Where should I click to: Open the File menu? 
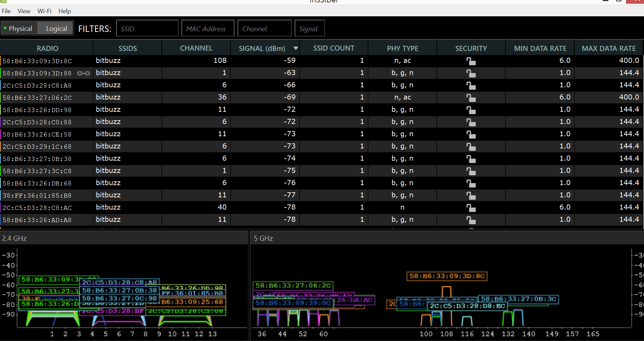[x=6, y=11]
